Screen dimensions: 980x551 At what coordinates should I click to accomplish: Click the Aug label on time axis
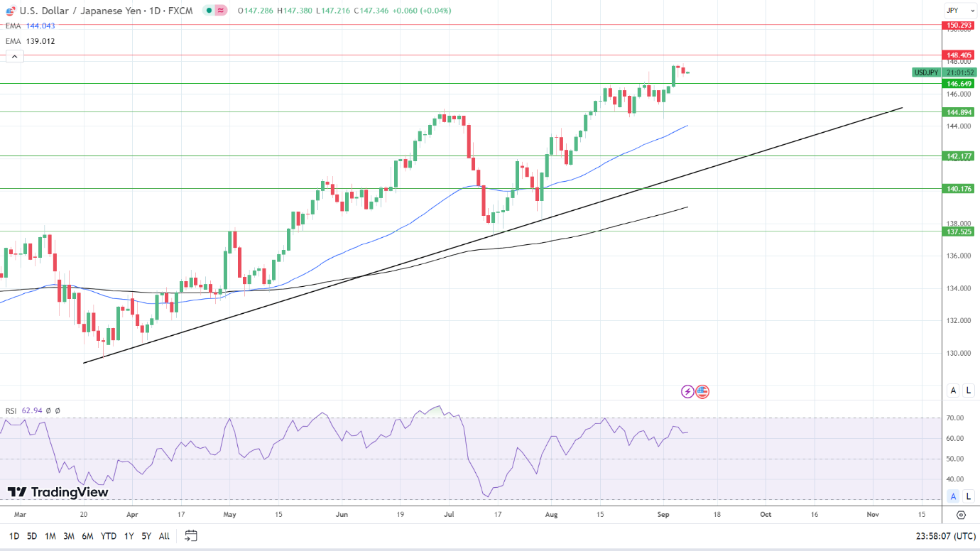551,514
